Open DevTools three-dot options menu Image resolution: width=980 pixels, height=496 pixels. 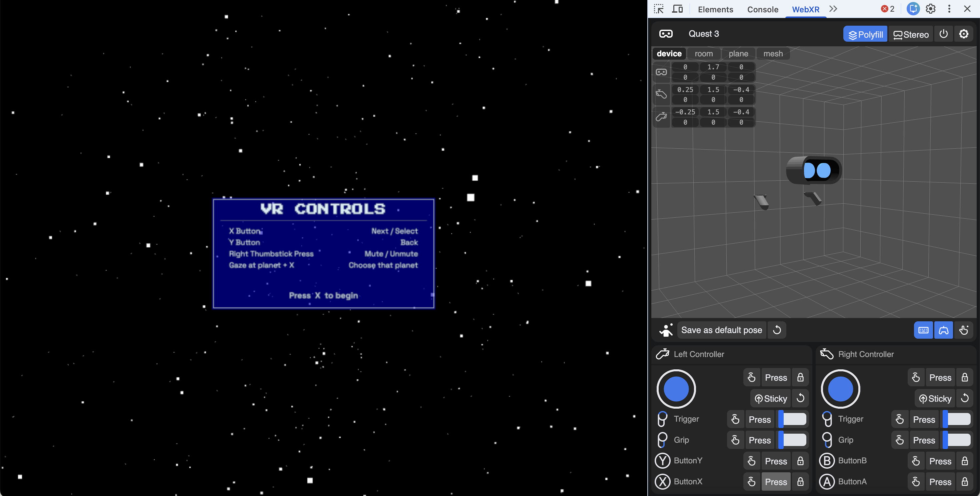click(x=949, y=9)
